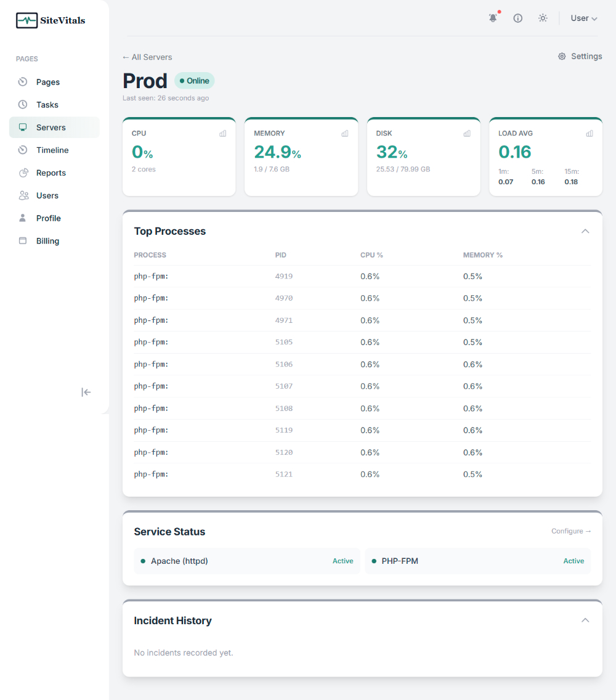Open the Disk card chart icon
Image resolution: width=616 pixels, height=700 pixels.
tap(466, 133)
